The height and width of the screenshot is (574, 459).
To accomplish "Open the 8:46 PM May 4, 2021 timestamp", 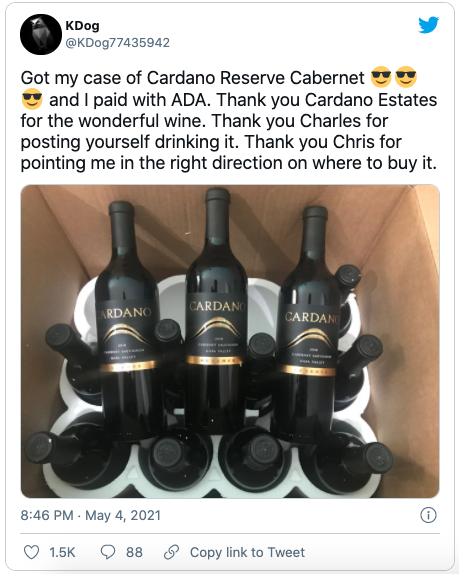I will [x=91, y=515].
